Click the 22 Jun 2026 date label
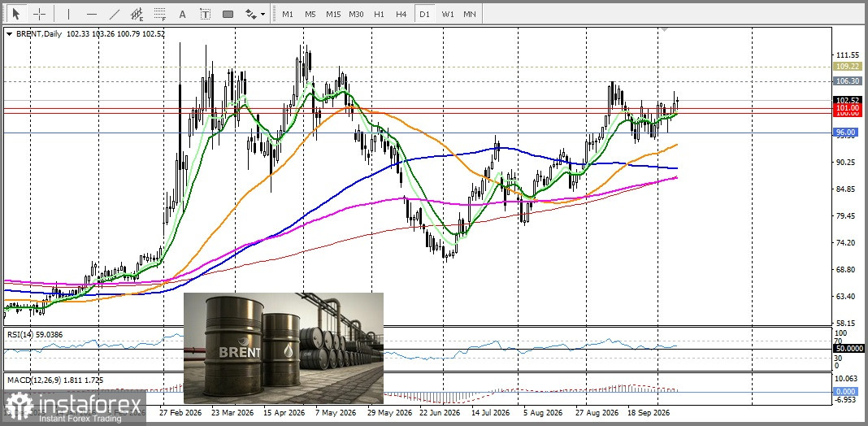Image resolution: width=868 pixels, height=426 pixels. 440,413
